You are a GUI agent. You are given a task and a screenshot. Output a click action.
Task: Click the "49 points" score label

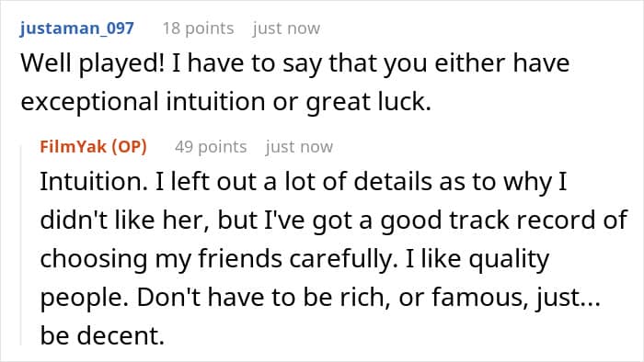coord(211,147)
